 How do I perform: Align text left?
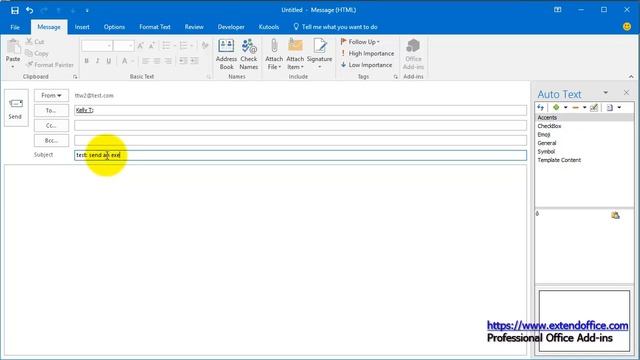click(146, 61)
